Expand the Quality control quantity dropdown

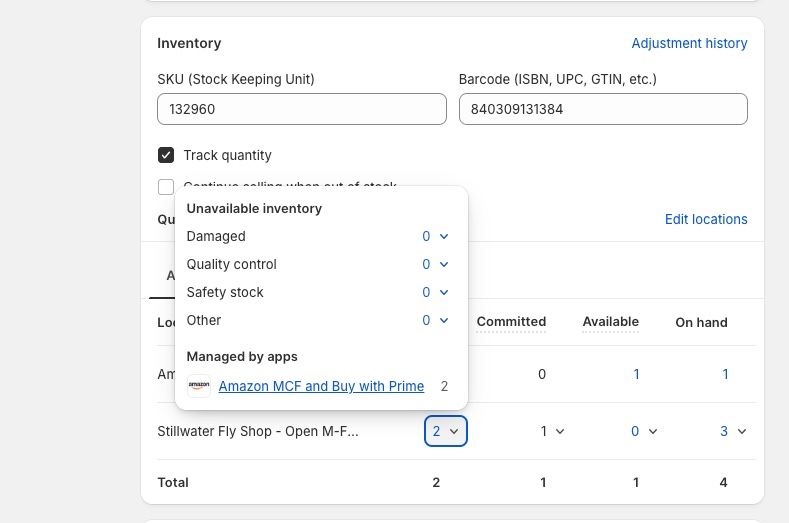(x=435, y=265)
